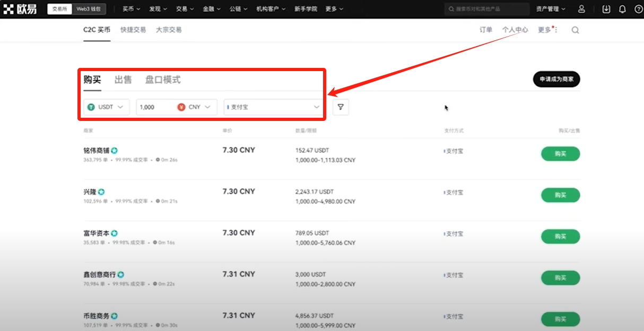Click verified badge next to 富华资本
644x331 pixels.
point(114,233)
